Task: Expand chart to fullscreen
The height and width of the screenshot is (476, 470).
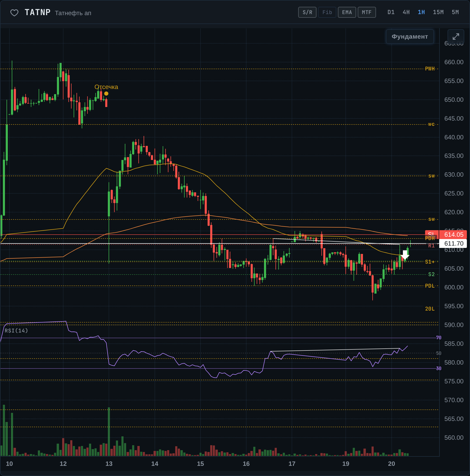Action: (x=456, y=37)
